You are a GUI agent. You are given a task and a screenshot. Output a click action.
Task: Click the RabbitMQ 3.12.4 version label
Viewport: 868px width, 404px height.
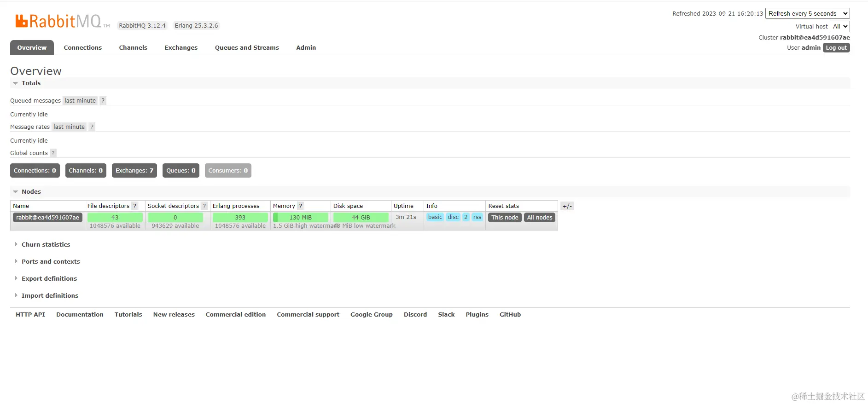pyautogui.click(x=142, y=26)
